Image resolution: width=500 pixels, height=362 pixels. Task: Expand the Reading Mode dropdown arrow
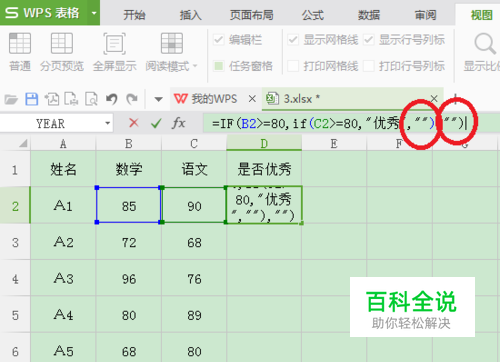coord(195,66)
